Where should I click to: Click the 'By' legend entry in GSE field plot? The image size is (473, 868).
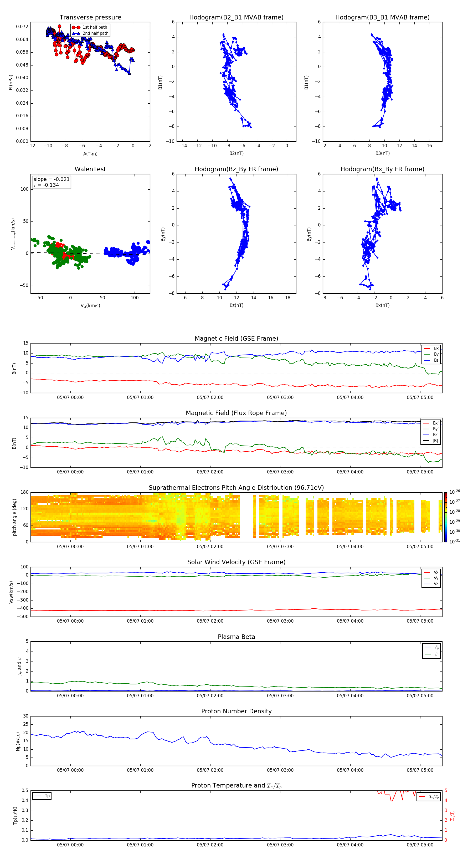pyautogui.click(x=431, y=355)
